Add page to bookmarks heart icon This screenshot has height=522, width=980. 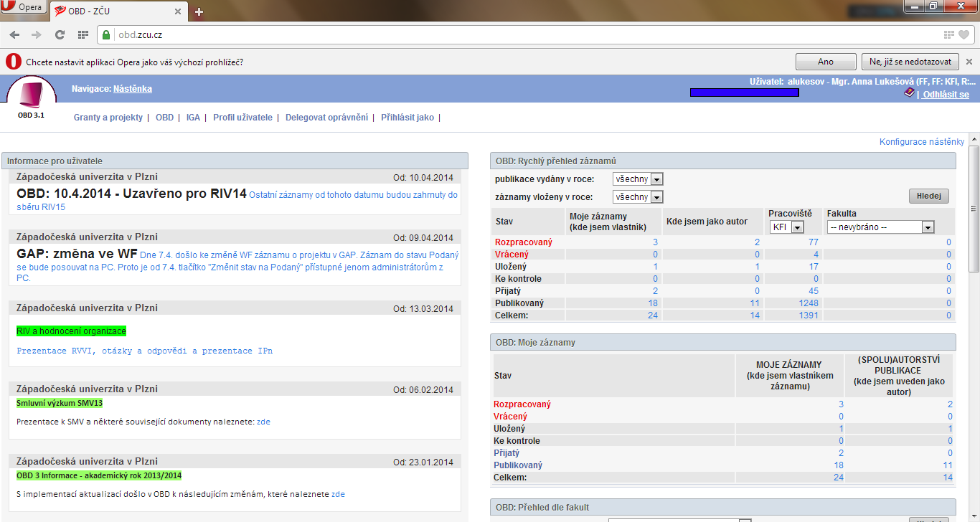964,34
